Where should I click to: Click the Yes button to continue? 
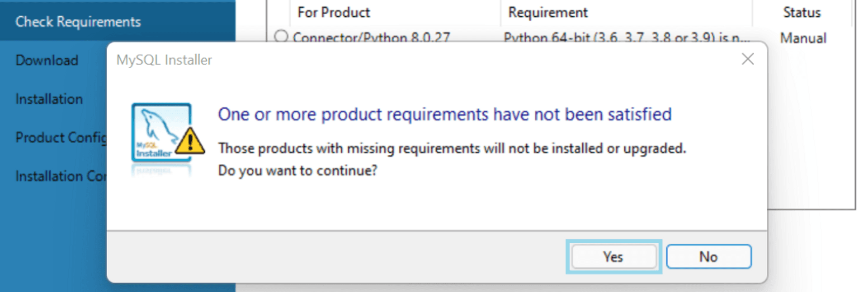click(x=613, y=257)
